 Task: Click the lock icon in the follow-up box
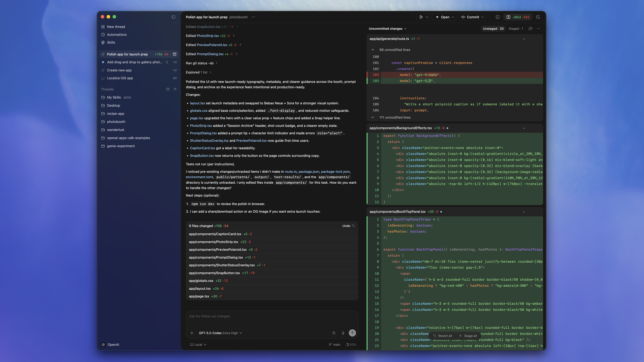coord(334,333)
